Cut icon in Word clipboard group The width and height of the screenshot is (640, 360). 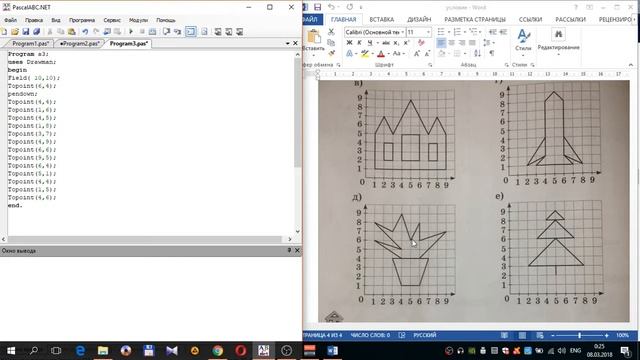331,32
